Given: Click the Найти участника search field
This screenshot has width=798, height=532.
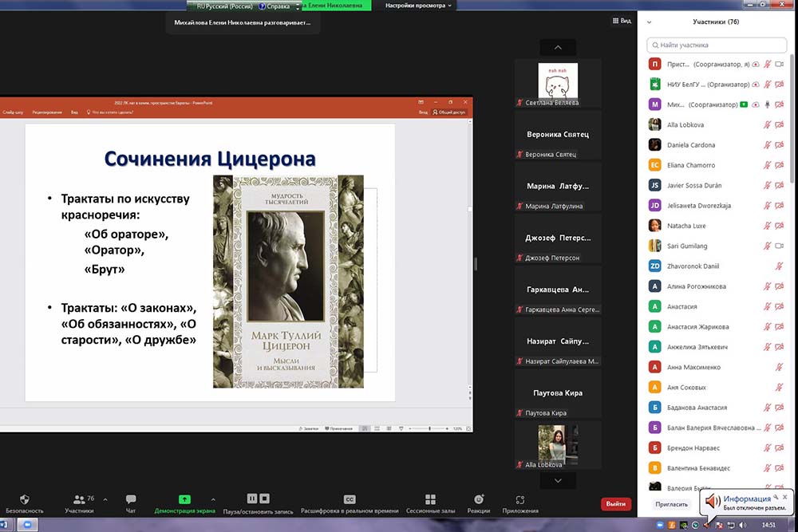Looking at the screenshot, I should coord(718,45).
